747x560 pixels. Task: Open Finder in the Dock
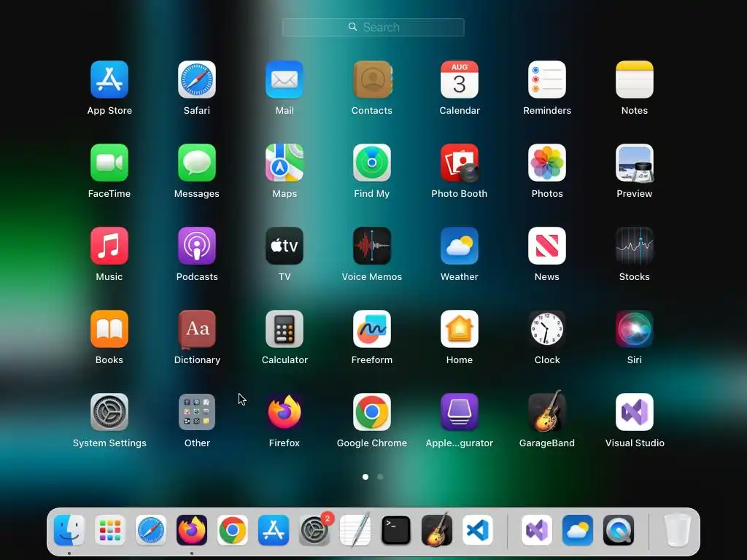click(x=69, y=530)
